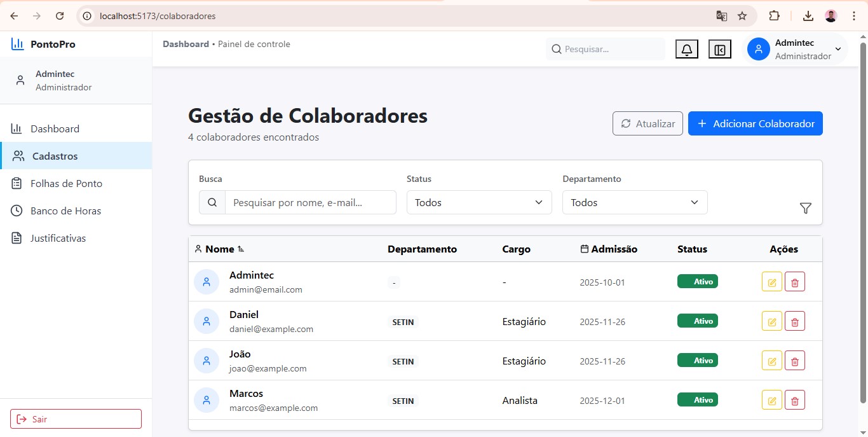Click the PontoPro logo icon in the header

[18, 44]
